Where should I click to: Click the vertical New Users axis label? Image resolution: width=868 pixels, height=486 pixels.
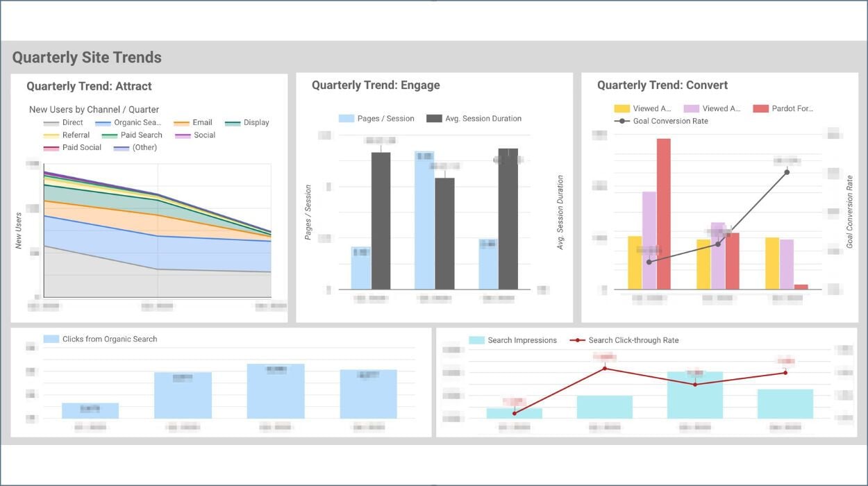tap(19, 231)
